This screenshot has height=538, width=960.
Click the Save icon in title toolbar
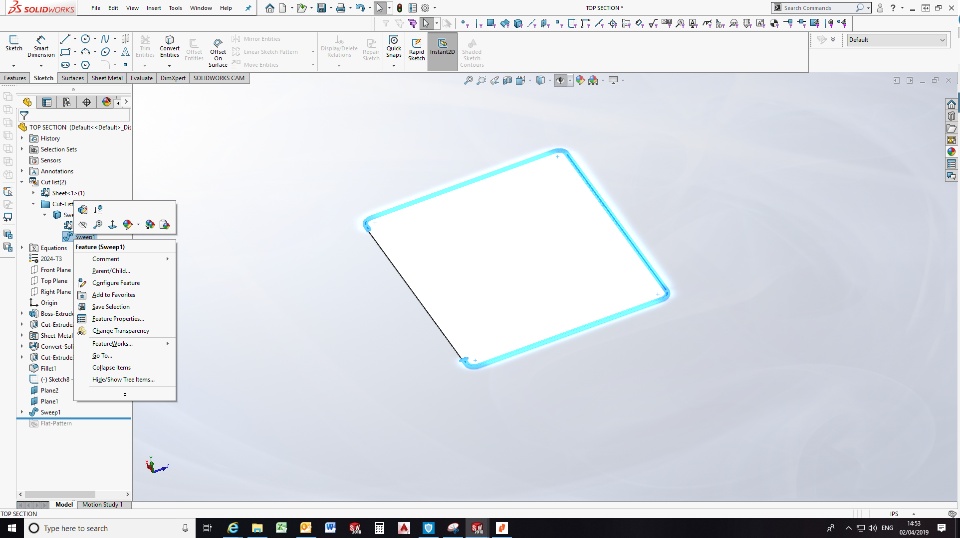[321, 8]
